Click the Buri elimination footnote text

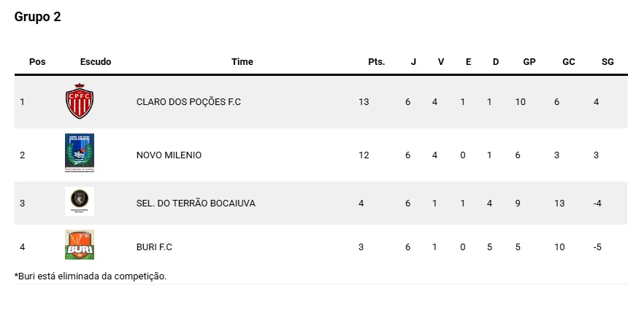[91, 276]
